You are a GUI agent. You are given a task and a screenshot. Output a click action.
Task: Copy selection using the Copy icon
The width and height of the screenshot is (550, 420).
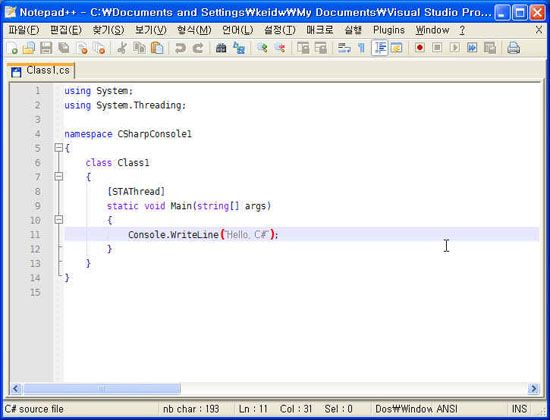click(x=140, y=48)
